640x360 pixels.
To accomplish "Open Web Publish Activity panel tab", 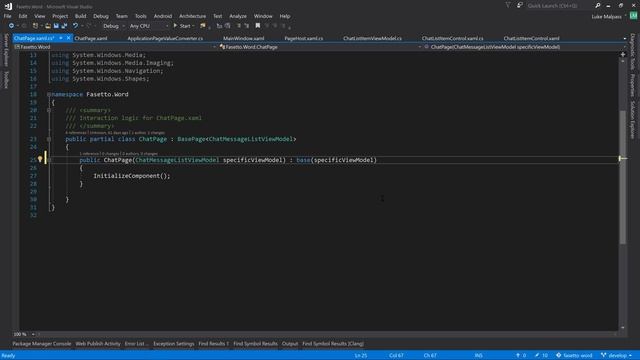I will tap(98, 344).
